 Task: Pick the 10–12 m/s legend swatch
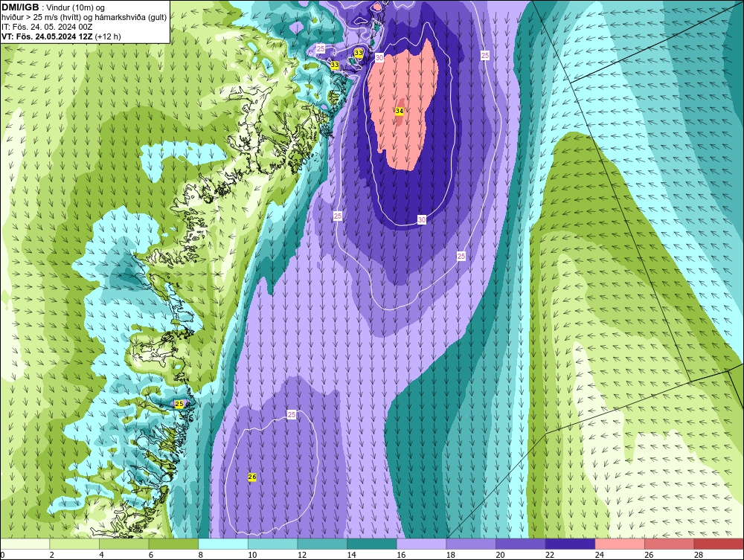pos(272,544)
